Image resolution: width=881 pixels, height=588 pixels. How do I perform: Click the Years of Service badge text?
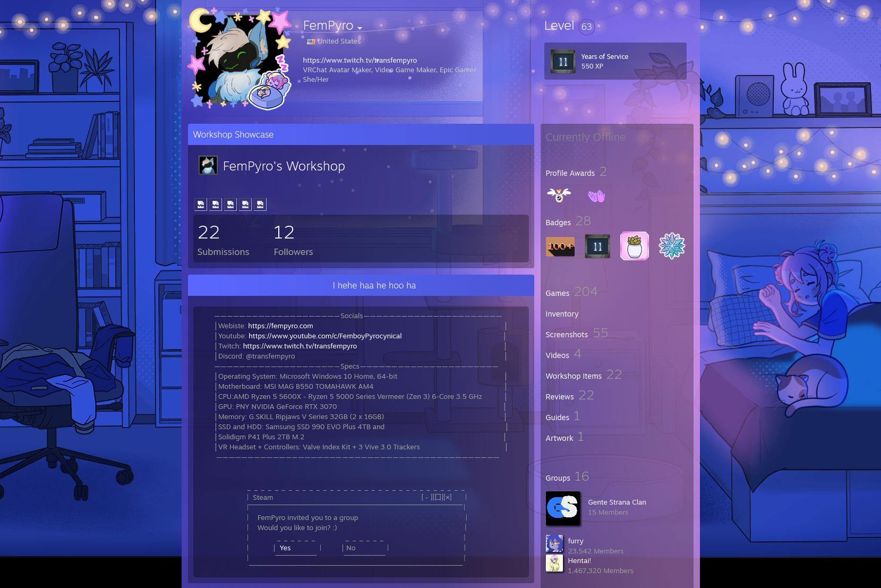pyautogui.click(x=604, y=57)
